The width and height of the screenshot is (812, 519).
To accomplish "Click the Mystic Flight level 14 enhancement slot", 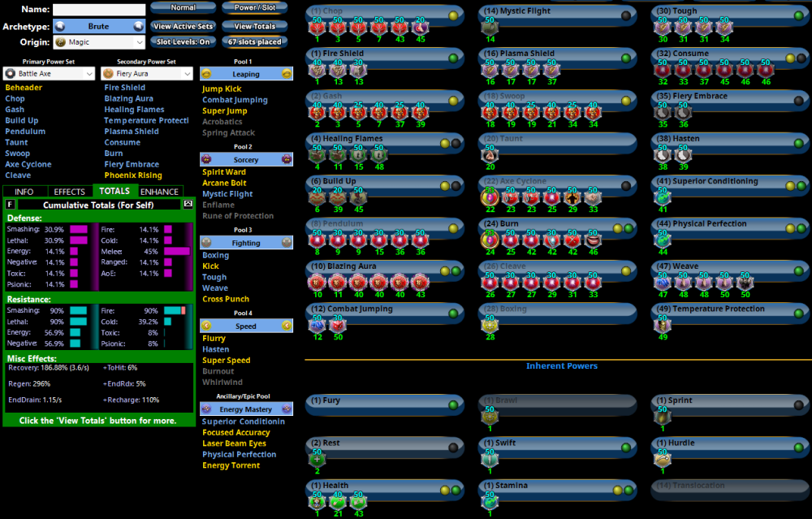I will (490, 28).
